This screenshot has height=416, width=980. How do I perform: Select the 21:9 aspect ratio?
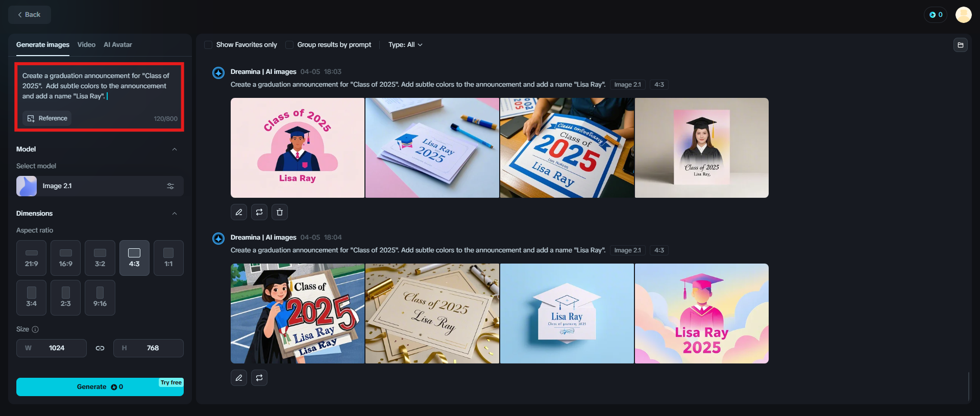click(x=32, y=258)
